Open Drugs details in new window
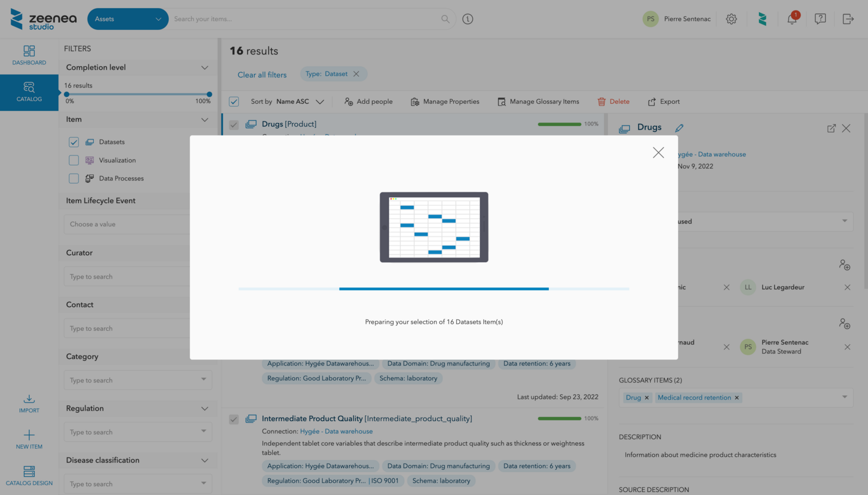 pyautogui.click(x=831, y=128)
